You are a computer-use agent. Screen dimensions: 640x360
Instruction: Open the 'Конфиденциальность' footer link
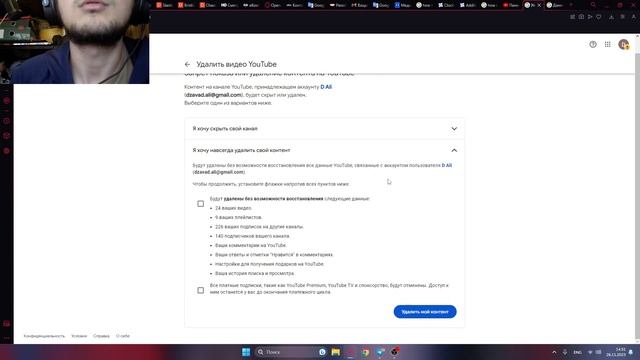pyautogui.click(x=44, y=336)
